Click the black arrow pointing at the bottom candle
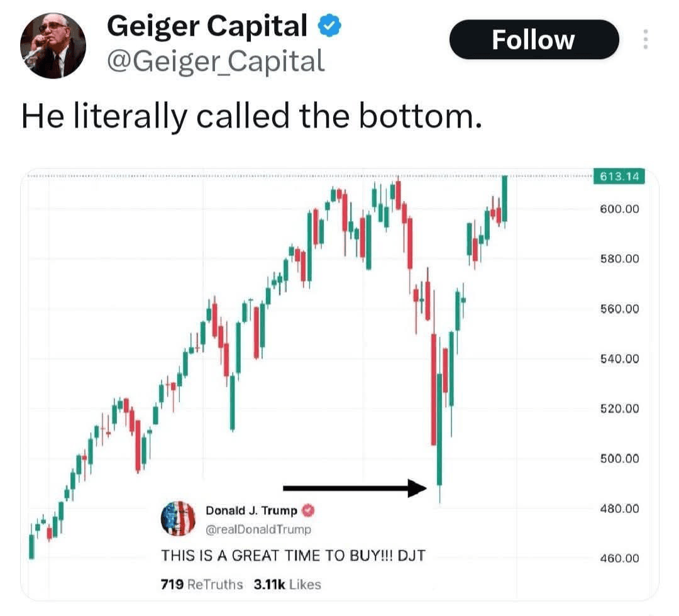This screenshot has width=679, height=616. coord(355,488)
